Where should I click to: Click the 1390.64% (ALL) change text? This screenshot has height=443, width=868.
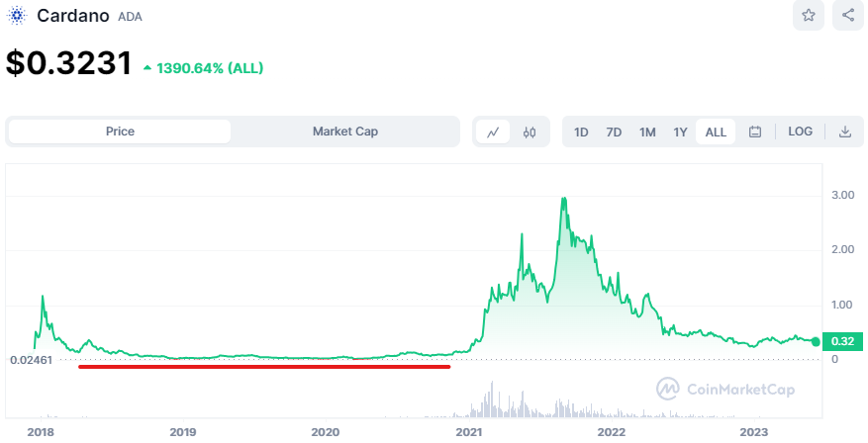point(209,68)
